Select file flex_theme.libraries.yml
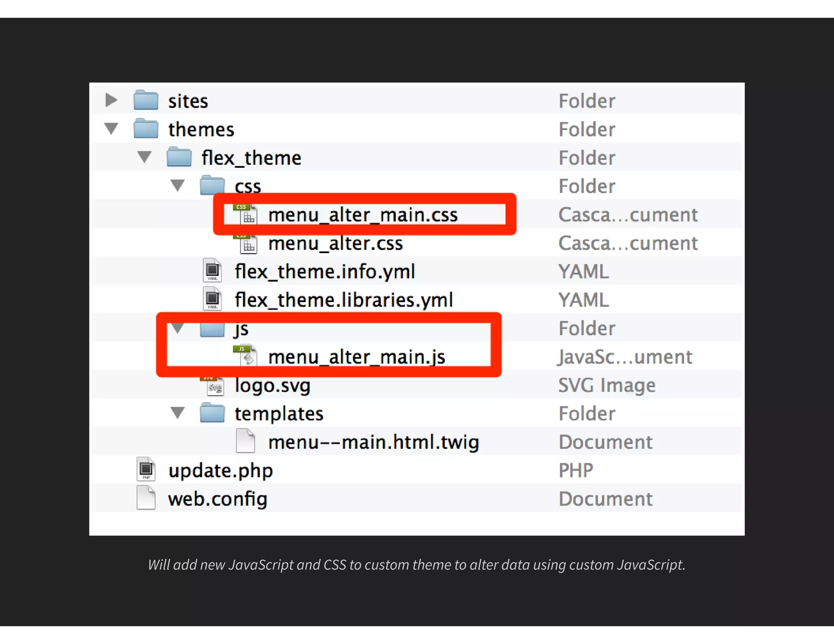 344,300
